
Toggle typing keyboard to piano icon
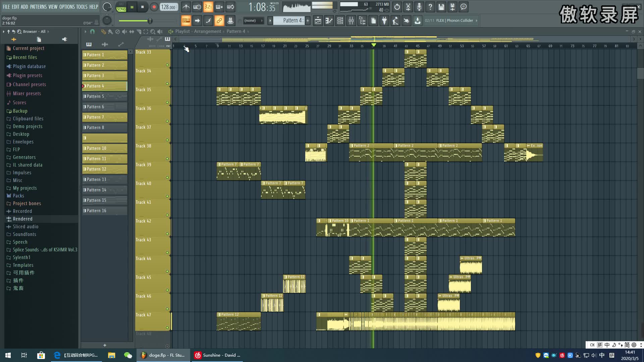[186, 20]
